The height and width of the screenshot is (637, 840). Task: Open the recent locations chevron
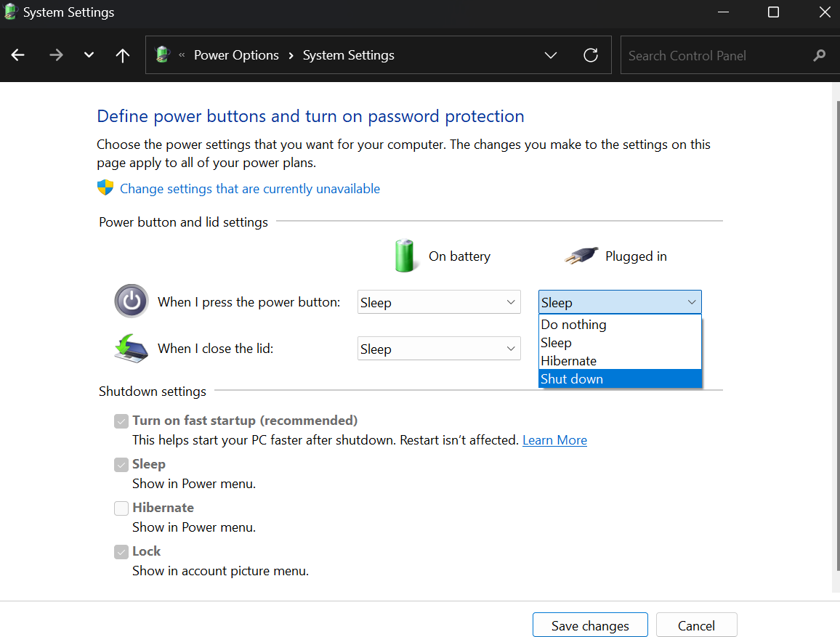click(x=89, y=55)
